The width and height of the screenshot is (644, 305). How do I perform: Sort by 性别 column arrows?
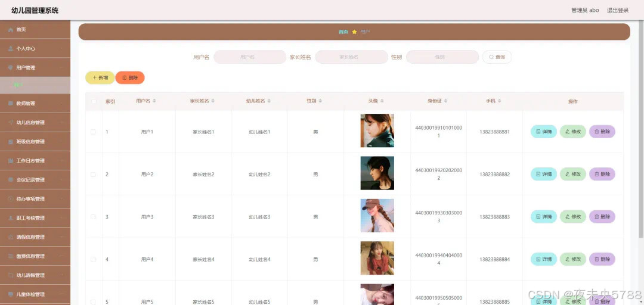[320, 101]
